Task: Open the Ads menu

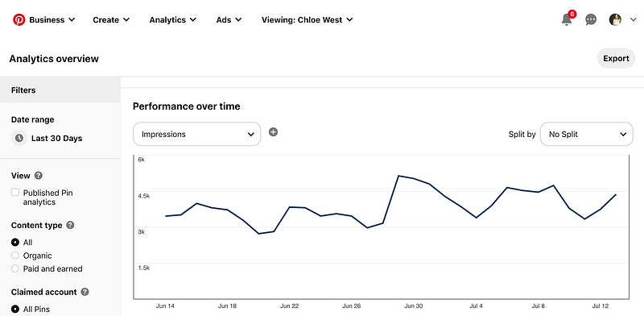Action: pos(229,19)
